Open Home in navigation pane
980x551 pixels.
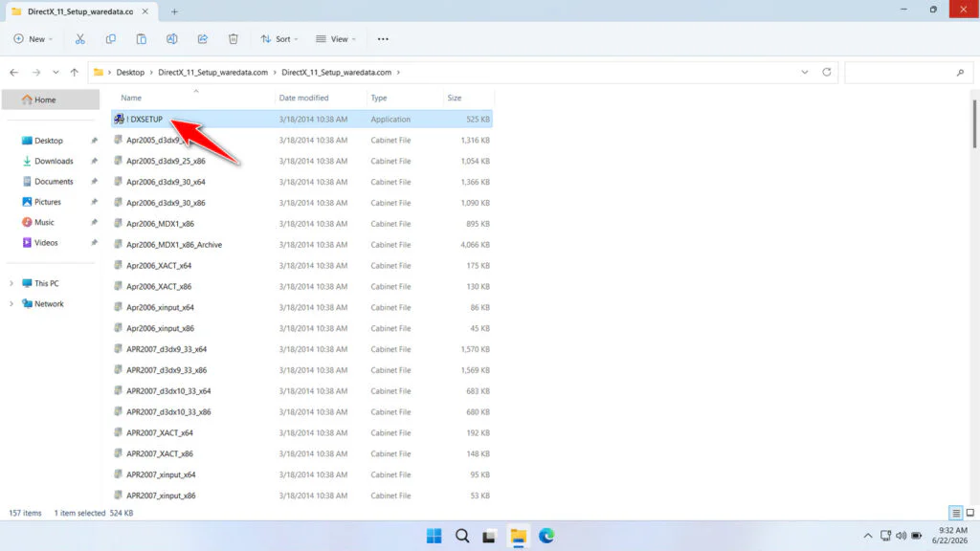click(x=51, y=99)
